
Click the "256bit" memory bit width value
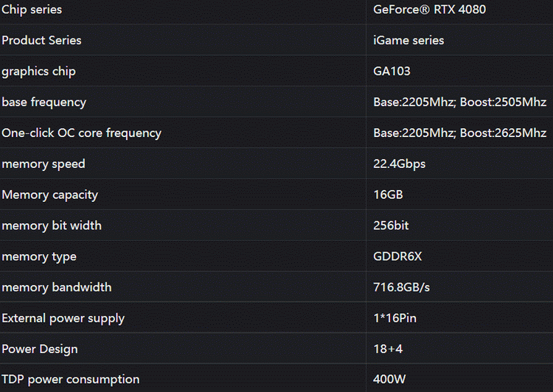coord(391,225)
